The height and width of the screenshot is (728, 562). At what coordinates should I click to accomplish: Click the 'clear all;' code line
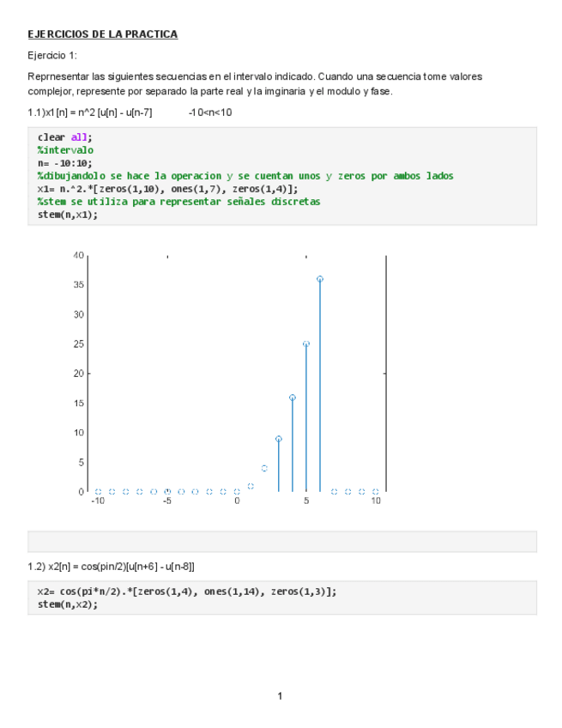(x=64, y=137)
